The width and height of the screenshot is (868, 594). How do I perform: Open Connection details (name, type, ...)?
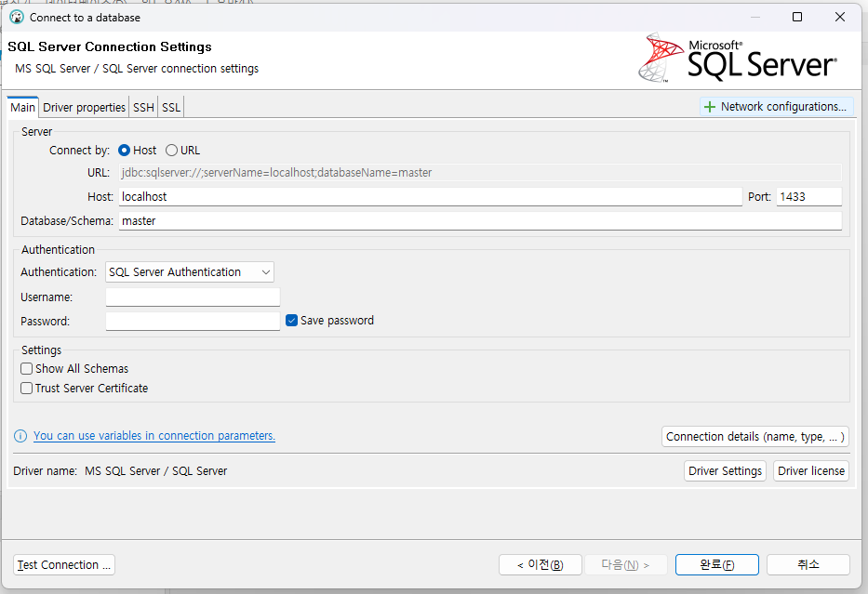[755, 436]
